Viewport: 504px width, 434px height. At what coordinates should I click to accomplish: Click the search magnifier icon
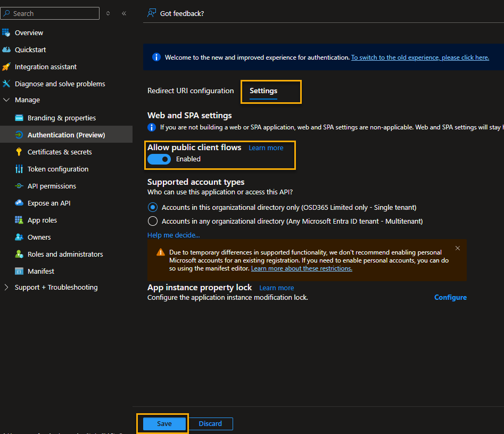(x=6, y=13)
